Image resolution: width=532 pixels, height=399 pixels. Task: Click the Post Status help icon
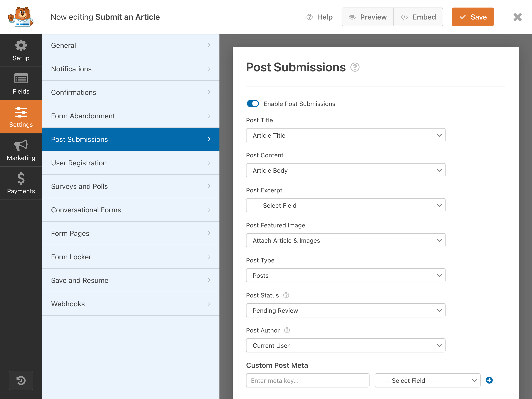coord(287,295)
